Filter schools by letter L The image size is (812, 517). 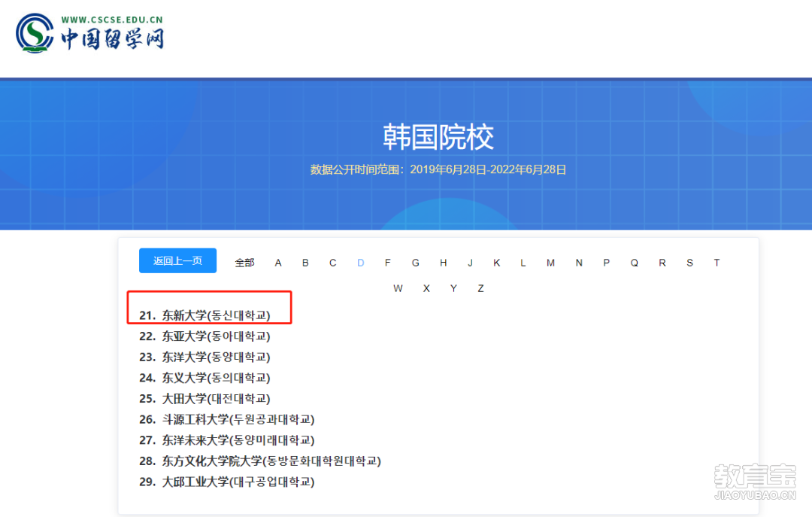tap(523, 263)
